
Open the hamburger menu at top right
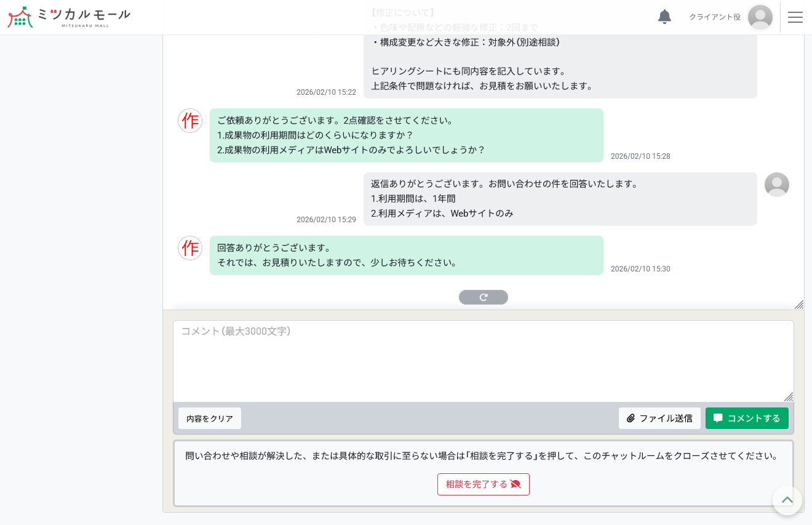(795, 17)
